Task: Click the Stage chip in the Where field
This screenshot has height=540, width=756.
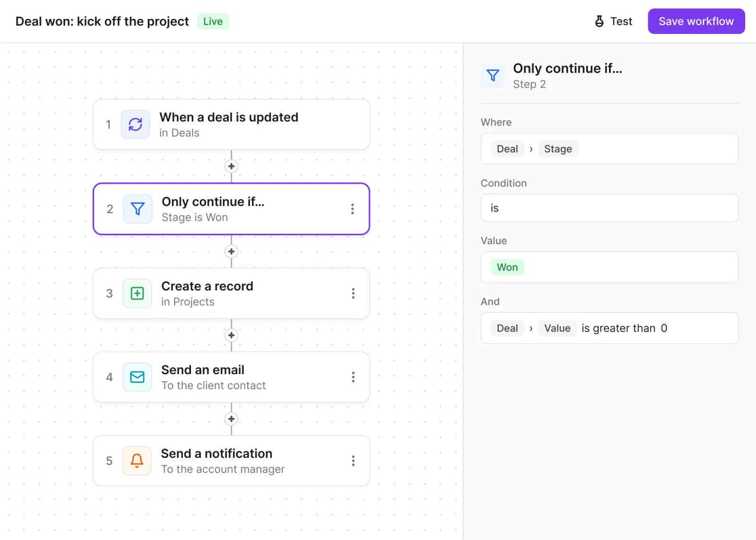Action: [558, 149]
